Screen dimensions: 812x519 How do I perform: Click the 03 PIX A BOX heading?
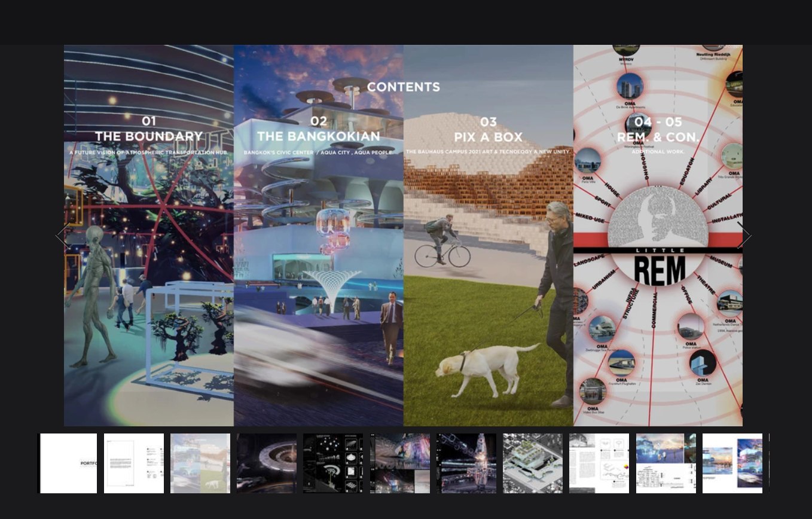[x=488, y=130]
